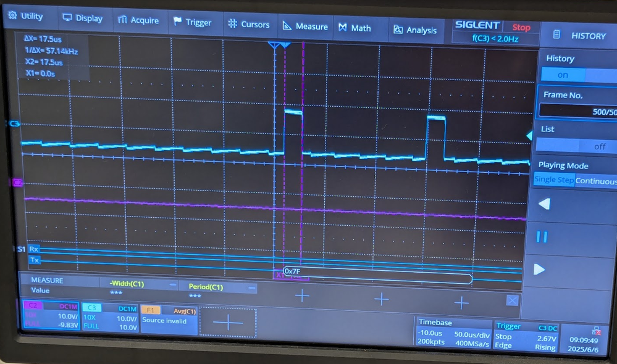
Task: Open the Trigger menu
Action: point(193,22)
